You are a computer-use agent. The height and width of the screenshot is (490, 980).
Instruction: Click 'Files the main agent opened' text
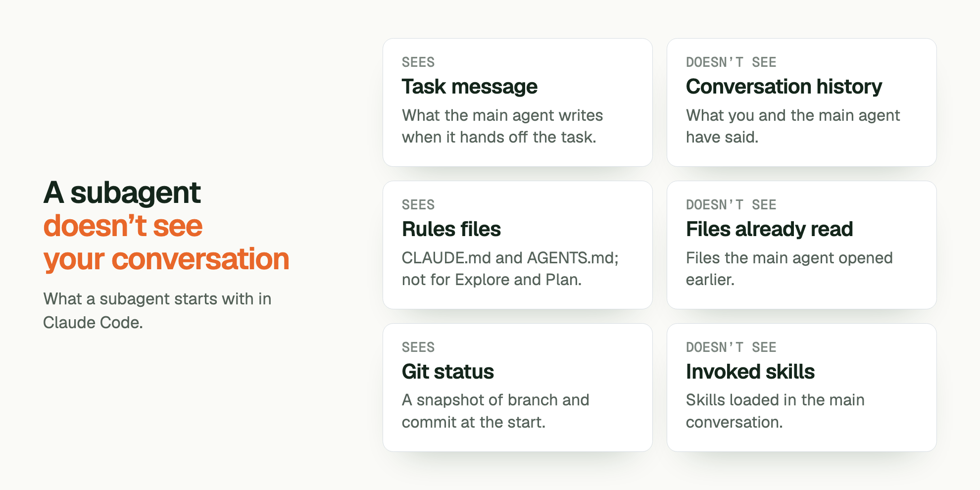tap(789, 258)
